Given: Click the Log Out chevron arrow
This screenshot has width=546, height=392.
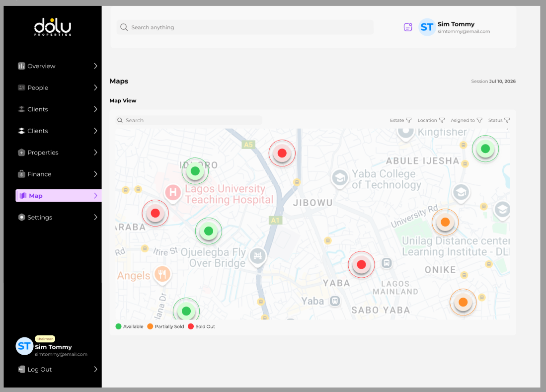Looking at the screenshot, I should pos(95,369).
